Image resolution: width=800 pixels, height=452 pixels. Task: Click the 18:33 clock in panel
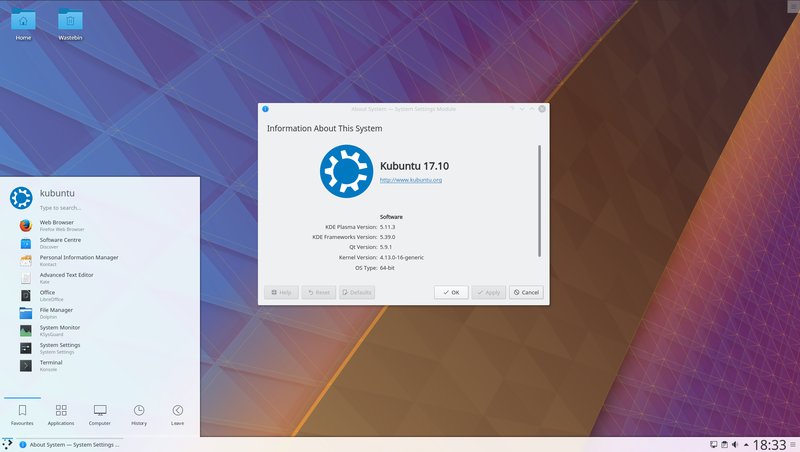[x=769, y=445]
